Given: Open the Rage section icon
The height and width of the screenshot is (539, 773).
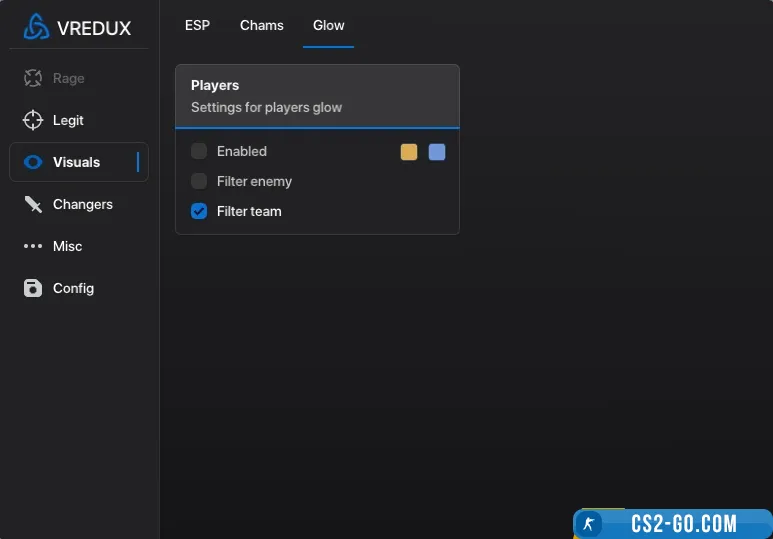Looking at the screenshot, I should pos(33,78).
